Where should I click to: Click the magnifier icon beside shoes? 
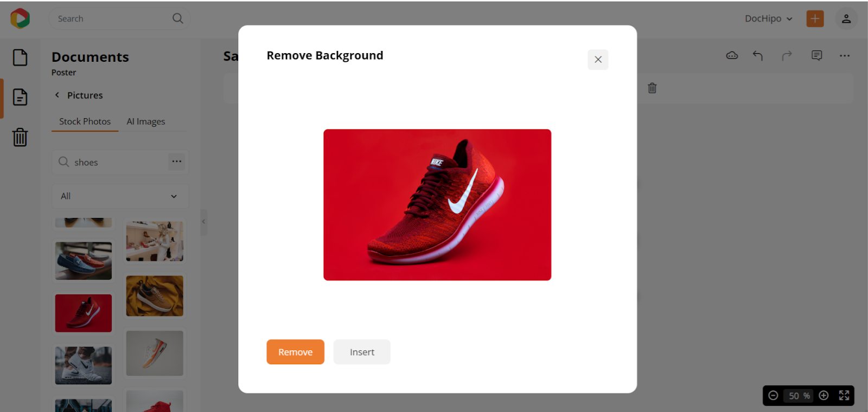pos(63,162)
